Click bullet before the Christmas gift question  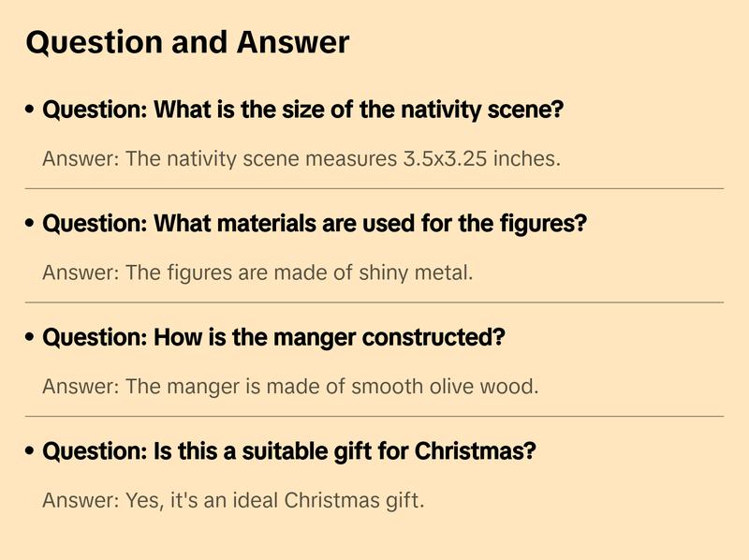[30, 451]
